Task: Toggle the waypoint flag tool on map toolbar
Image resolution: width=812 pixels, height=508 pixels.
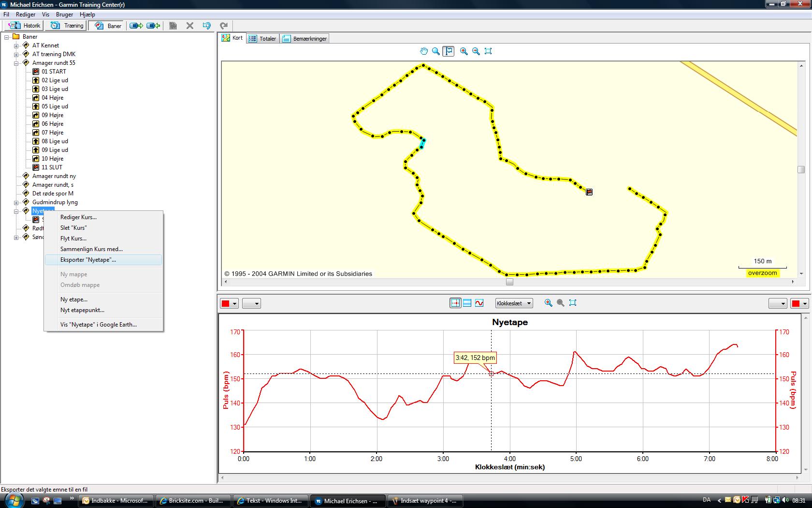Action: pyautogui.click(x=449, y=51)
